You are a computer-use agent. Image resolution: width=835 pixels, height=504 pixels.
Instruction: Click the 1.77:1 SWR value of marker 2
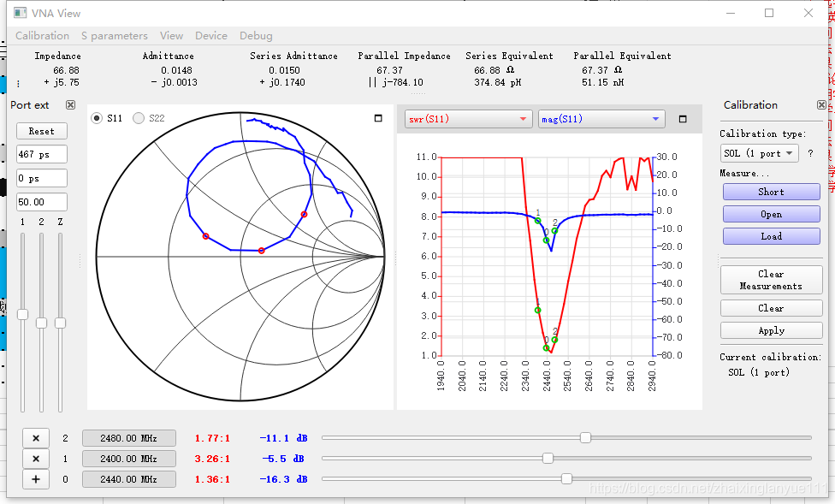[212, 438]
